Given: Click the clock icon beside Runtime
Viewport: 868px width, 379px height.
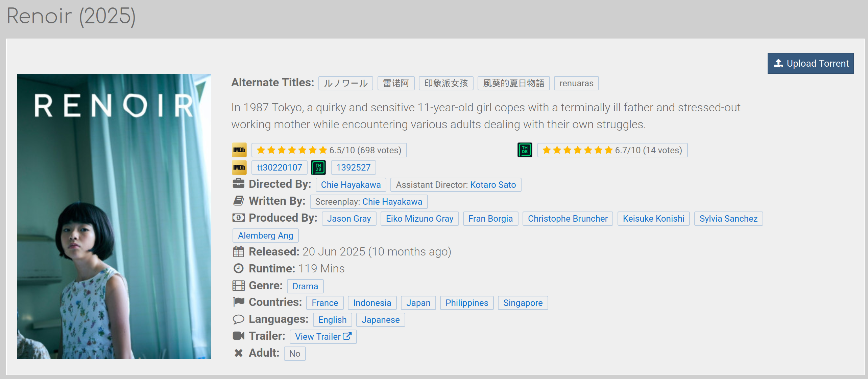Looking at the screenshot, I should point(238,269).
